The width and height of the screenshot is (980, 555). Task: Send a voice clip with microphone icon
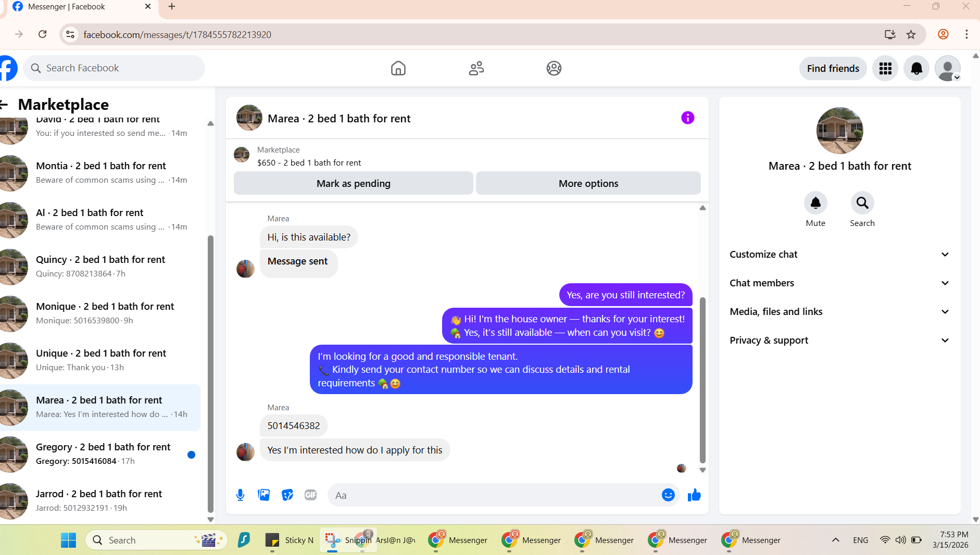coord(240,495)
